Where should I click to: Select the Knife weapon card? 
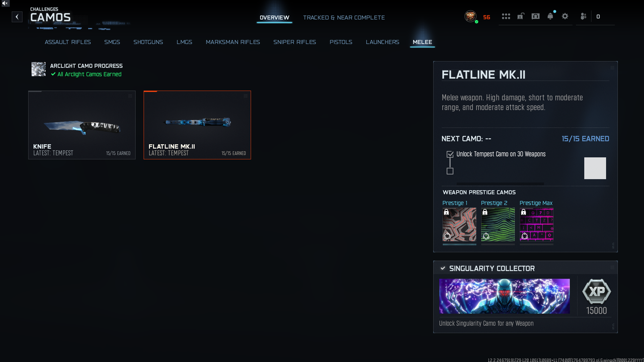(x=82, y=125)
